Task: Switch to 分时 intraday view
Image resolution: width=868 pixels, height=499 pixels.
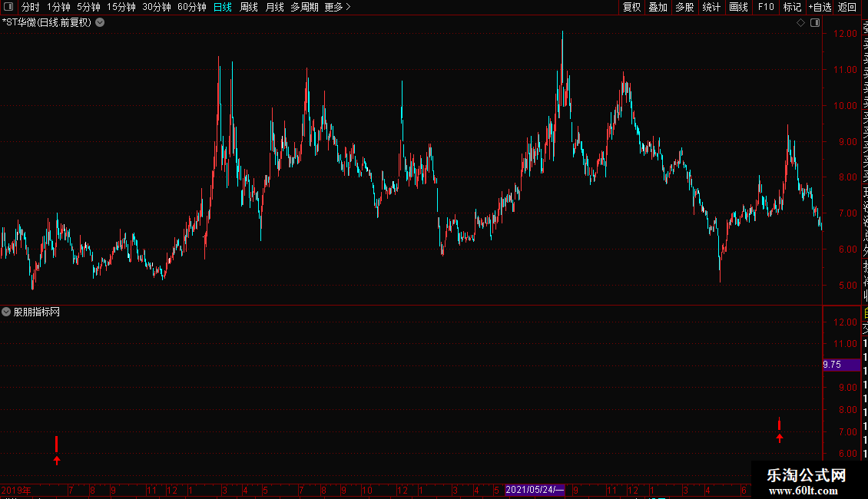Action: click(31, 7)
